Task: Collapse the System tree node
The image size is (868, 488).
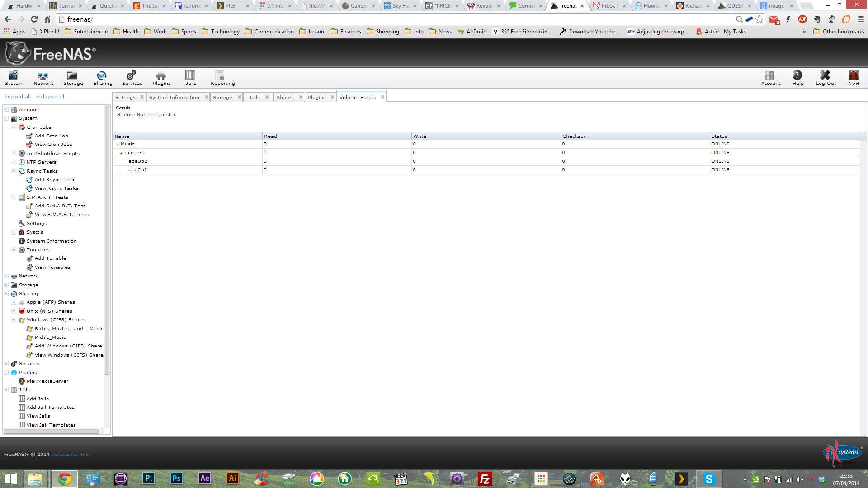Action: [6, 118]
